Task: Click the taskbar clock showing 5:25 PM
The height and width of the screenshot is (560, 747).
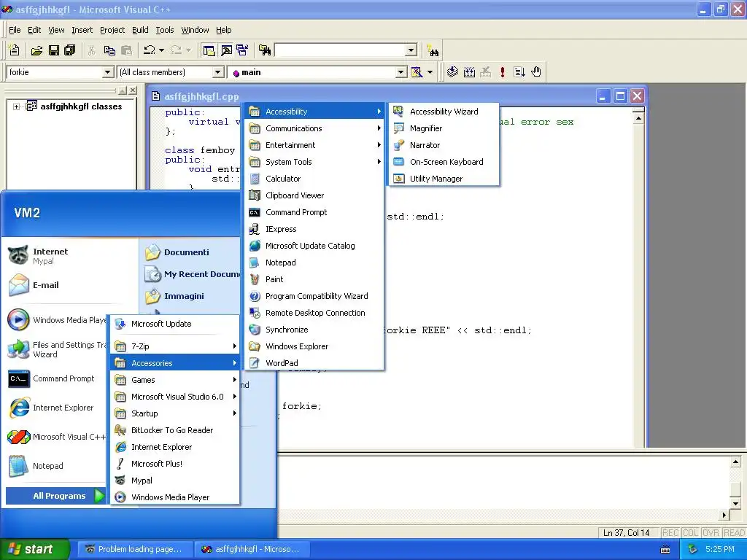Action: tap(720, 549)
